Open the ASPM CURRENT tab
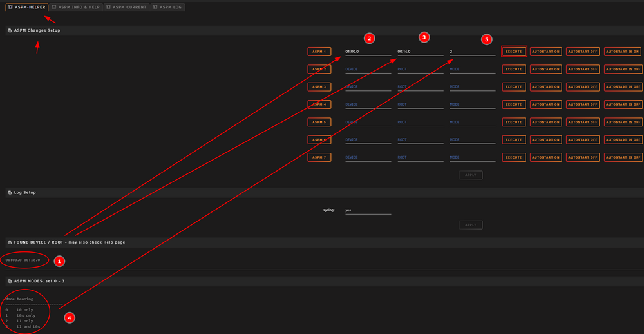Viewport: 644px width, 334px height. point(126,7)
